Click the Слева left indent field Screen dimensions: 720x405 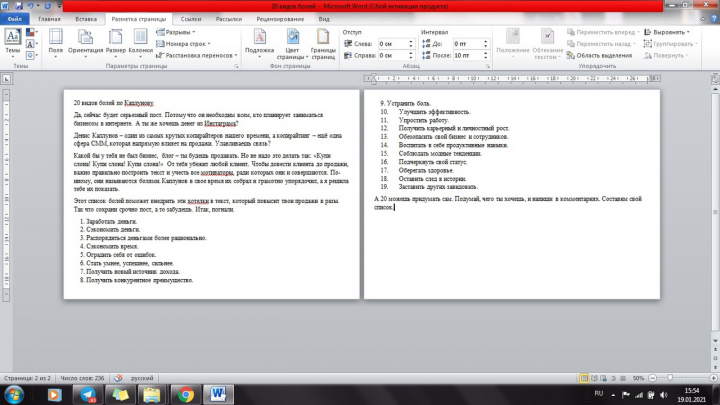click(396, 44)
